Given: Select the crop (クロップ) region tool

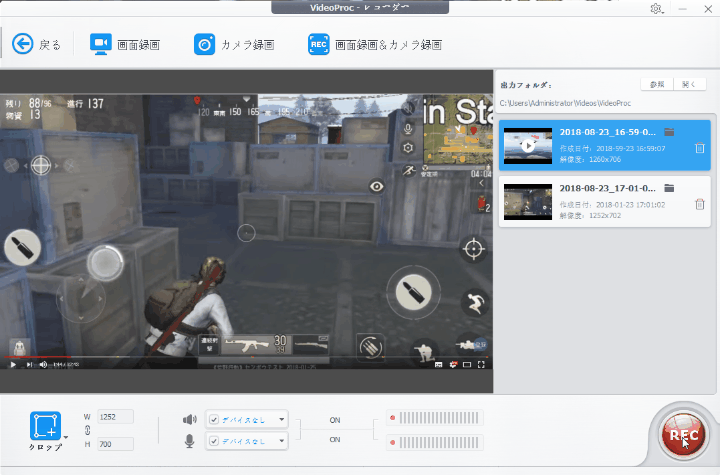Looking at the screenshot, I should coord(45,426).
